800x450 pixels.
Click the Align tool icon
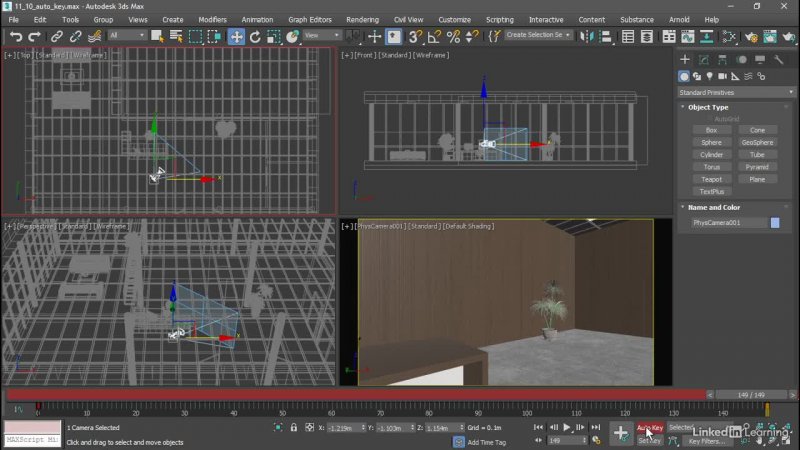606,36
